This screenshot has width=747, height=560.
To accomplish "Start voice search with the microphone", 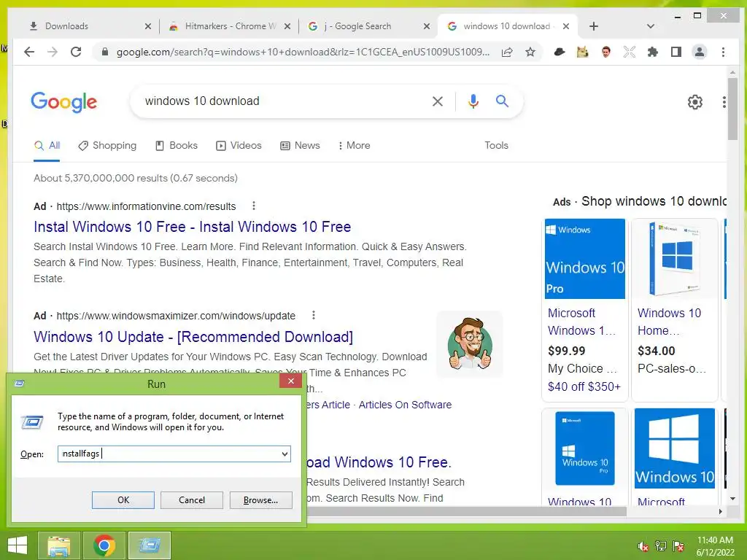I will pos(473,101).
